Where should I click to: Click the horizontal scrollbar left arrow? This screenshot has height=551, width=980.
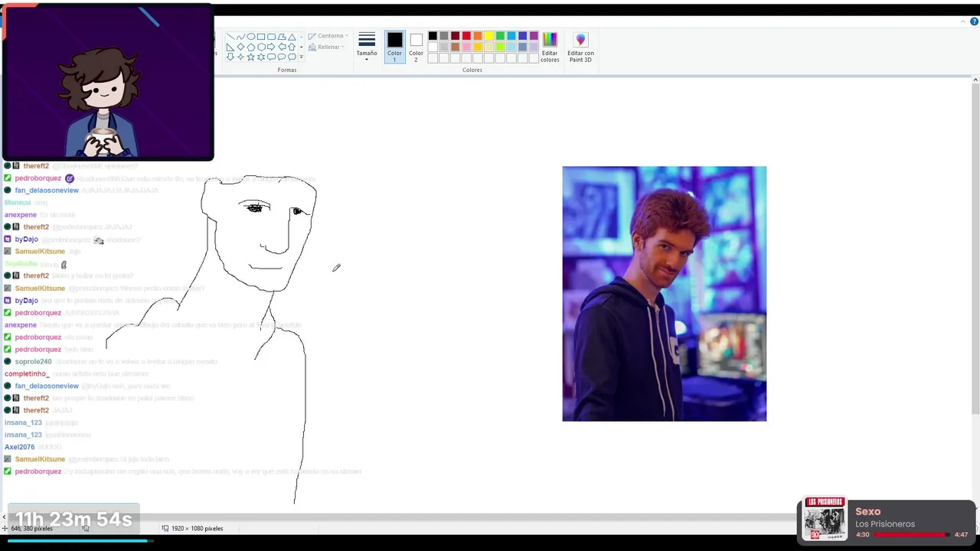(4, 517)
